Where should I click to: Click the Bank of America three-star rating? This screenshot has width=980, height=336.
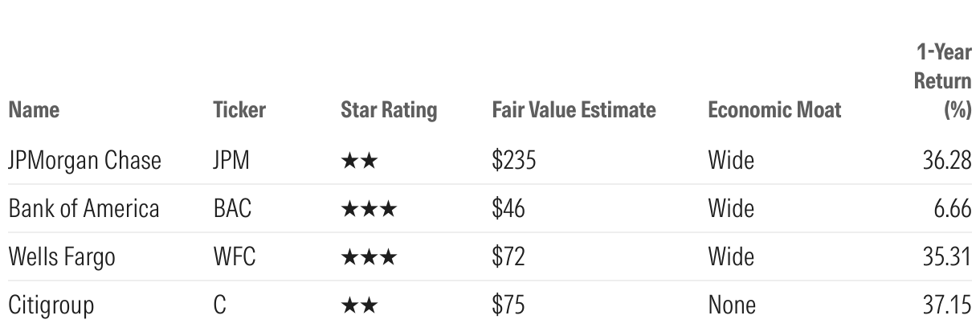click(369, 210)
